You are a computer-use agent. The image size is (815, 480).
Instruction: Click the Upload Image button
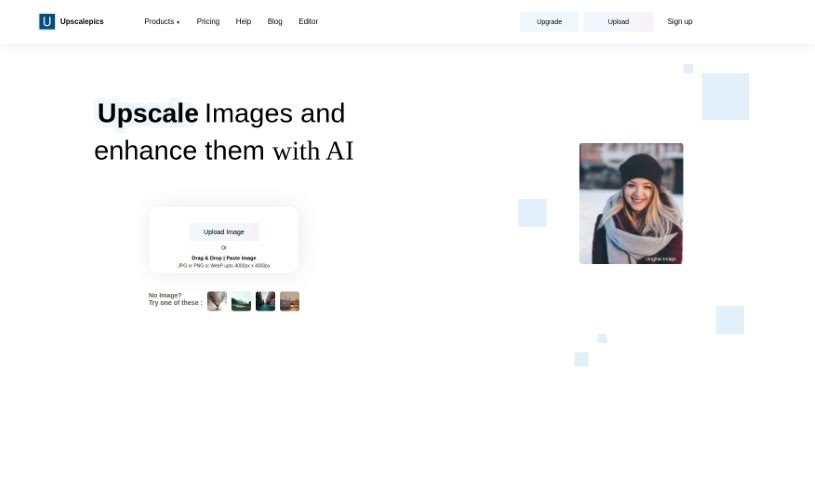point(224,232)
